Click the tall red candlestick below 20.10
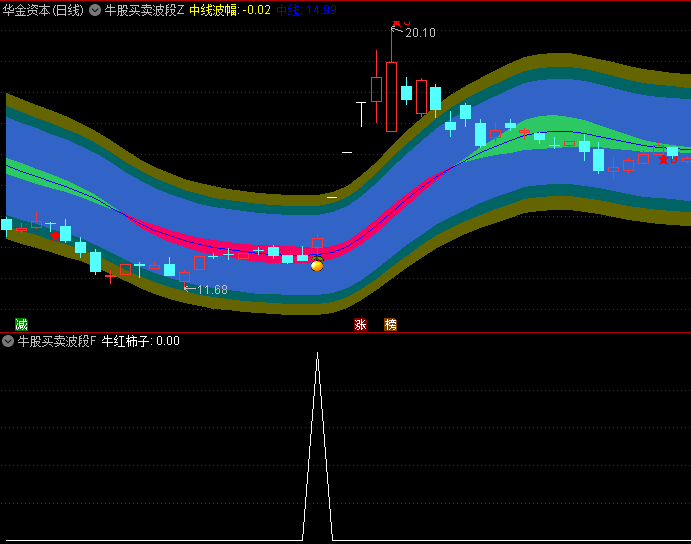 [x=391, y=97]
